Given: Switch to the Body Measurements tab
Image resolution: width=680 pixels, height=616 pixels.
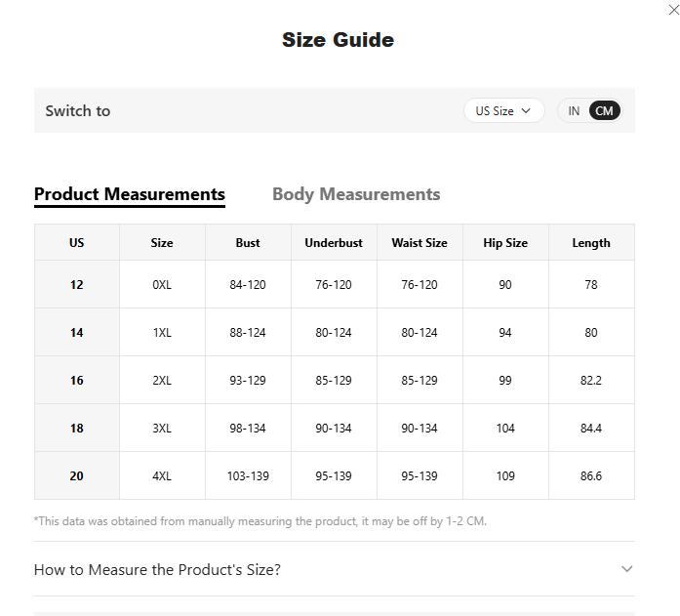Looking at the screenshot, I should tap(356, 194).
